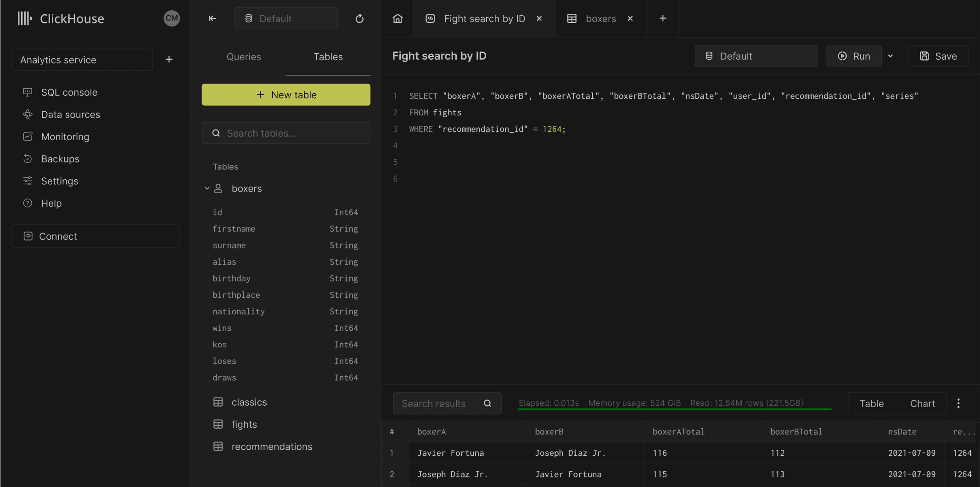Click the search results magnifier icon
The width and height of the screenshot is (980, 487).
pyautogui.click(x=487, y=403)
